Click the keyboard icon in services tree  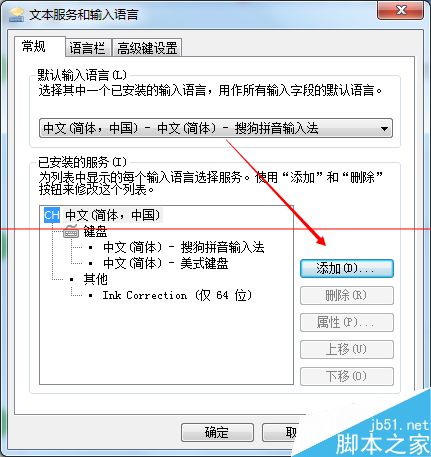pos(71,231)
